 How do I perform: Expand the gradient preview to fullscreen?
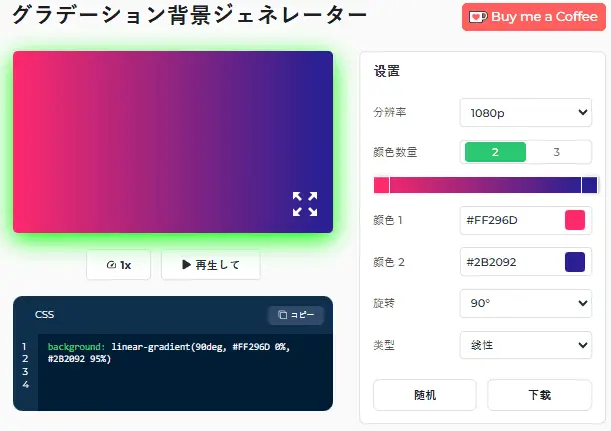(x=305, y=204)
